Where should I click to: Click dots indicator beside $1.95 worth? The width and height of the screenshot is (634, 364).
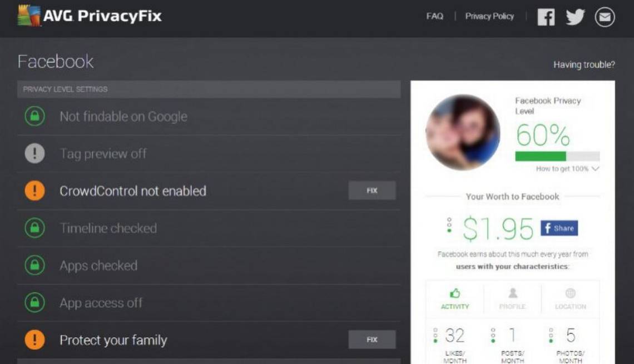pos(449,225)
